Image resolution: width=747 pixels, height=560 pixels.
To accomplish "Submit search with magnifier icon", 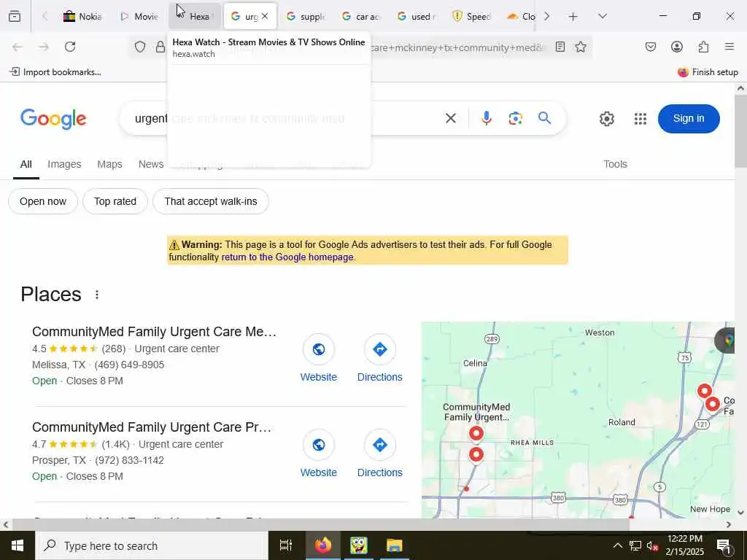I will click(x=544, y=118).
